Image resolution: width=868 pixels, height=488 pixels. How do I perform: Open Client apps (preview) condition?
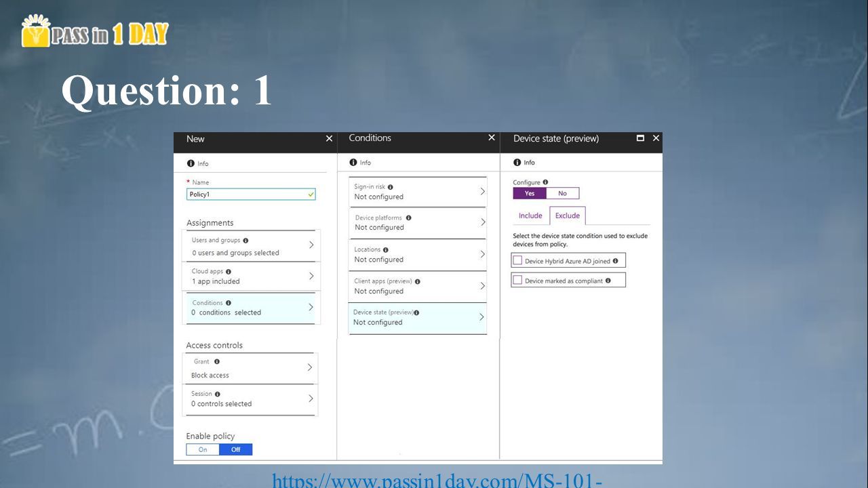click(x=418, y=286)
